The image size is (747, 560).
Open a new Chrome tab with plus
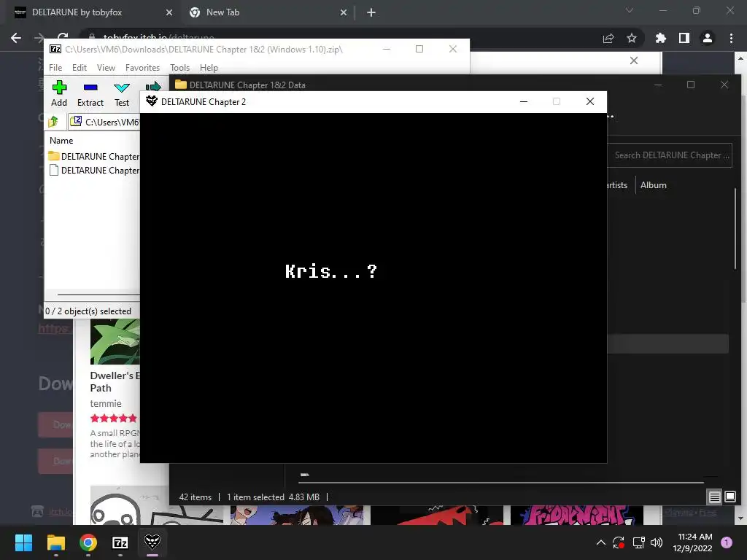tap(371, 12)
